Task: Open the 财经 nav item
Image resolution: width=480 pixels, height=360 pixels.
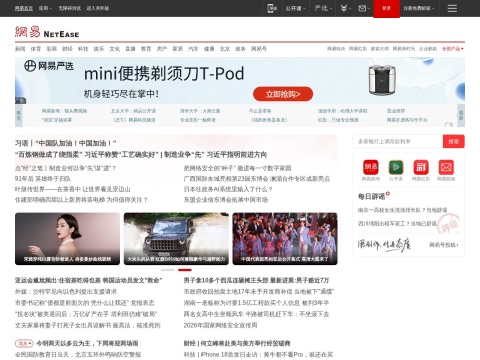Action: [x=67, y=49]
